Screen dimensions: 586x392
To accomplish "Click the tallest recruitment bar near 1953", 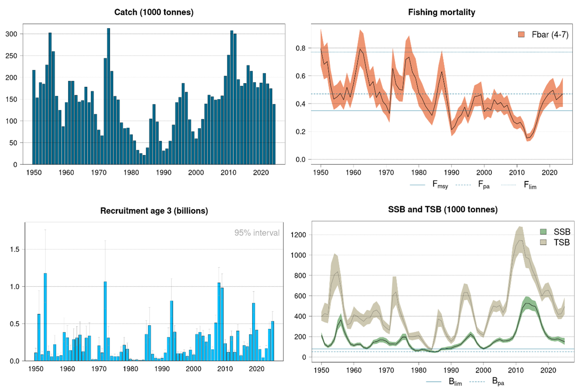I will tap(45, 317).
